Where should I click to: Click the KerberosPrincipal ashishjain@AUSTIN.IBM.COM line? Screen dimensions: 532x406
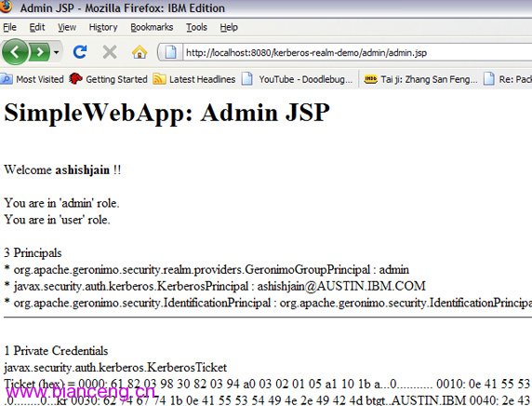point(215,287)
